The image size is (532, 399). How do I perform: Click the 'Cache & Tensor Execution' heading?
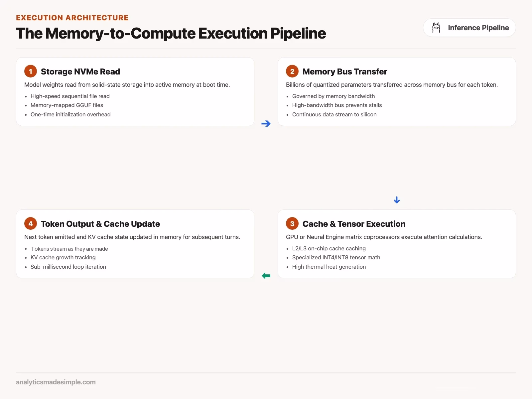[354, 224]
